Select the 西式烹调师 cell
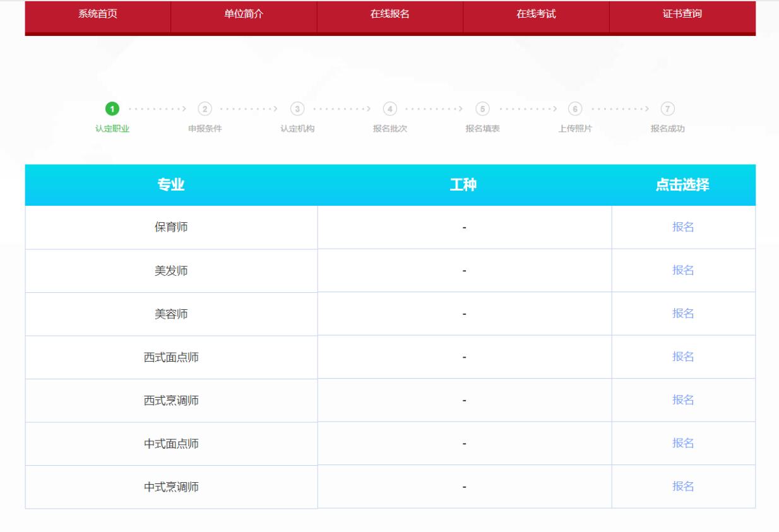779x532 pixels. click(x=171, y=400)
